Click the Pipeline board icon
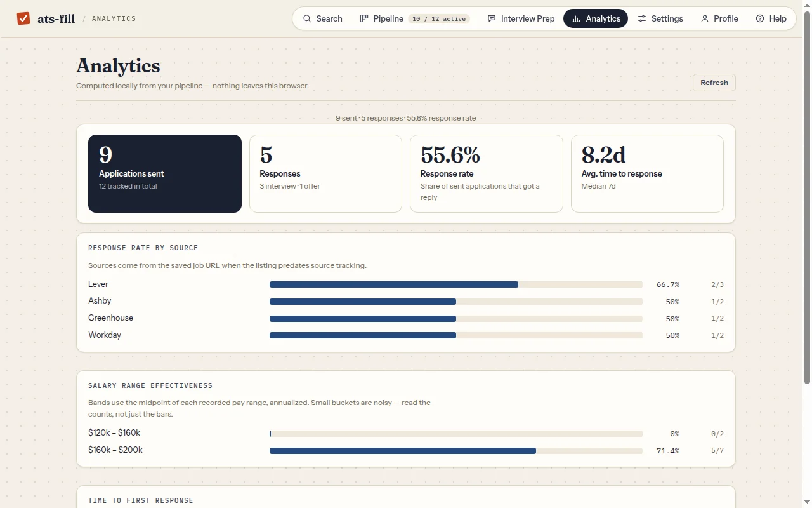Screen dimensions: 812x508 click(x=364, y=18)
